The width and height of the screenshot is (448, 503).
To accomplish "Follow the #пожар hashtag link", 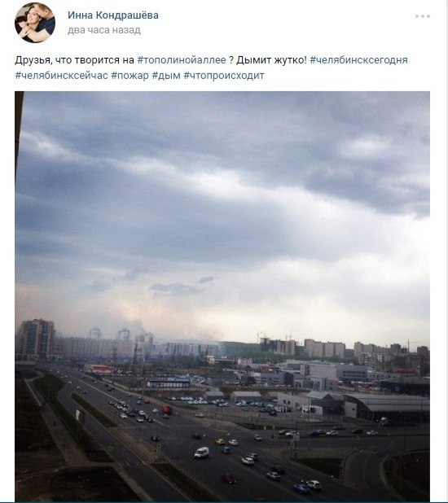I will tap(130, 76).
